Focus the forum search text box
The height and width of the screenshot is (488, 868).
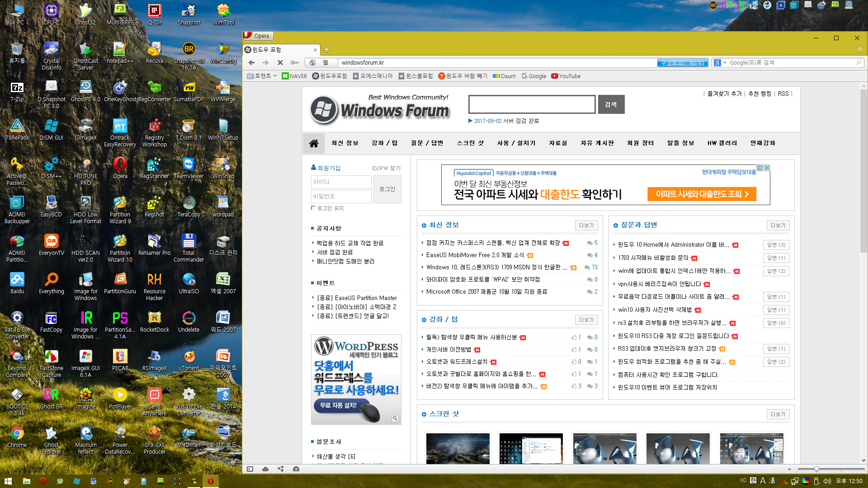click(x=532, y=104)
